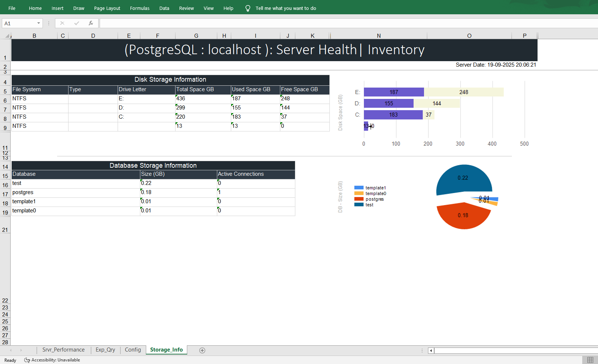Click the postgres red legend swatch
This screenshot has height=364, width=598.
coord(359,199)
